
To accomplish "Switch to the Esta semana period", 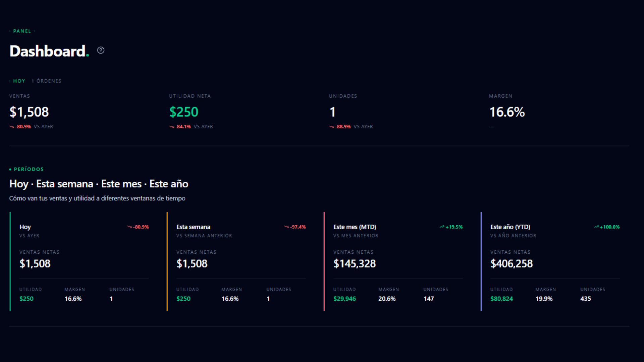I will coord(64,184).
